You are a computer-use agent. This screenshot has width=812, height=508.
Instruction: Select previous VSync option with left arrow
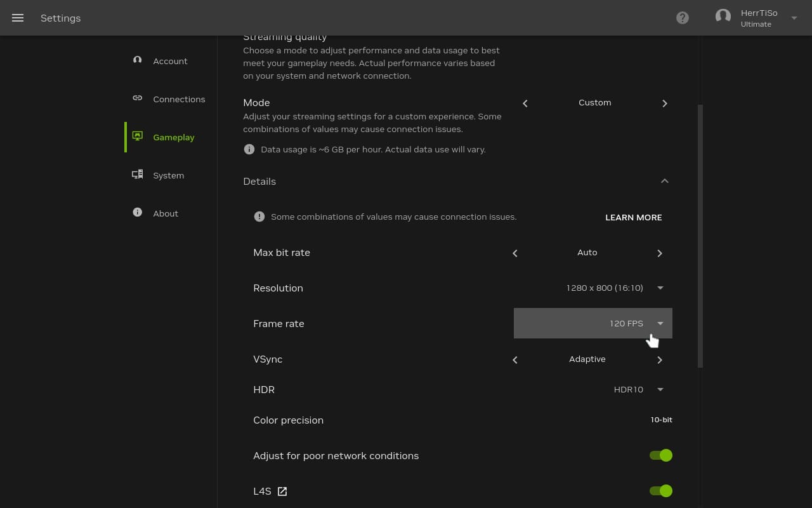[x=515, y=359]
